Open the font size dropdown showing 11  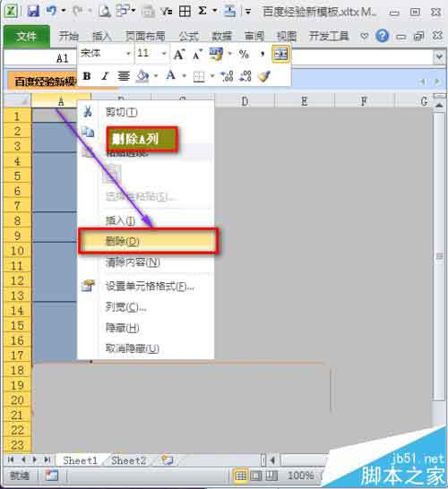tap(163, 54)
